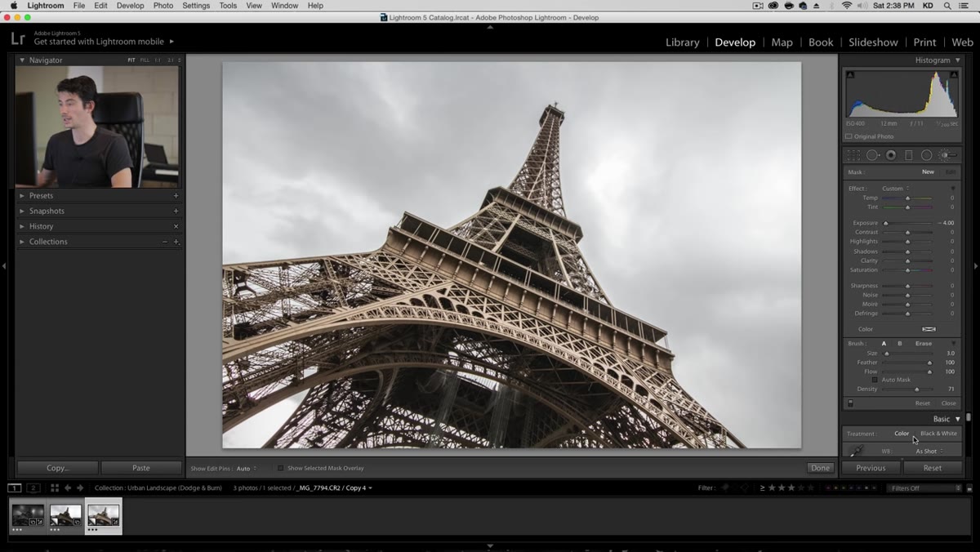The image size is (980, 552).
Task: Switch to main window display button 1
Action: point(15,487)
